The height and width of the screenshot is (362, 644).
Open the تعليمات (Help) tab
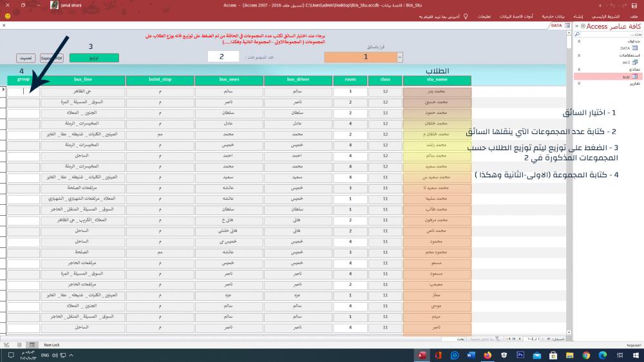click(x=484, y=17)
